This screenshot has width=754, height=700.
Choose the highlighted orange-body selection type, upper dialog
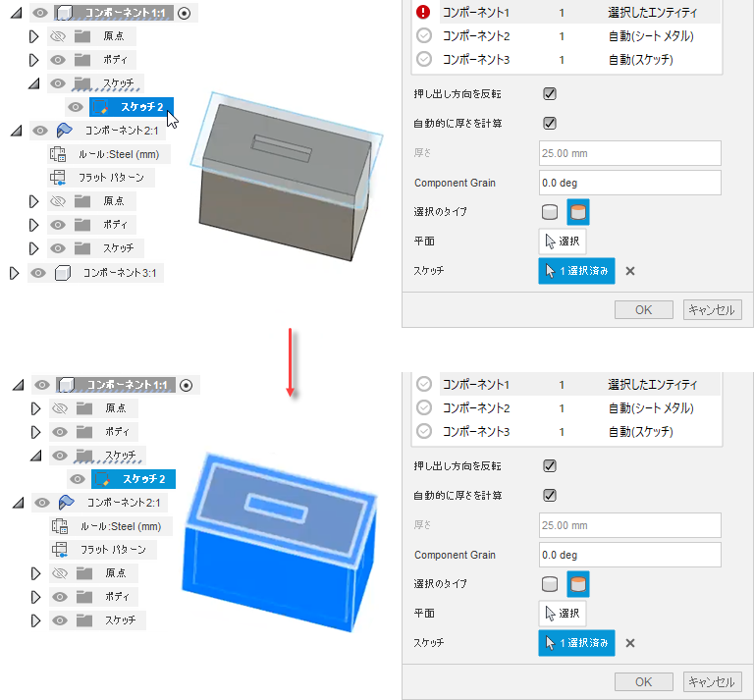(x=578, y=212)
